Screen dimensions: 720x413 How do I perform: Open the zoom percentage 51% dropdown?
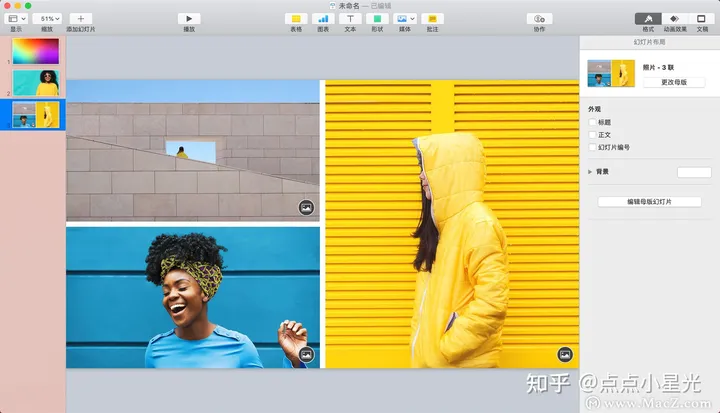click(x=47, y=18)
